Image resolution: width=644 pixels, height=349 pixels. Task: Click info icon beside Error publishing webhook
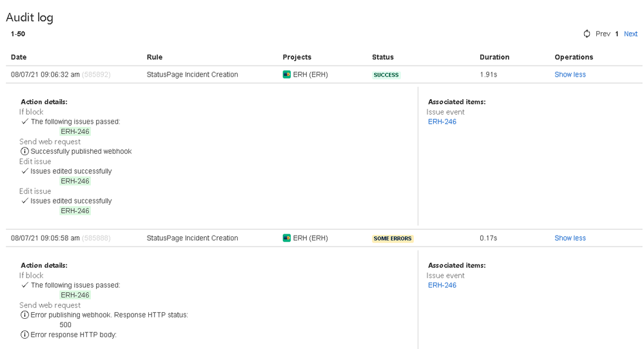[x=24, y=315]
